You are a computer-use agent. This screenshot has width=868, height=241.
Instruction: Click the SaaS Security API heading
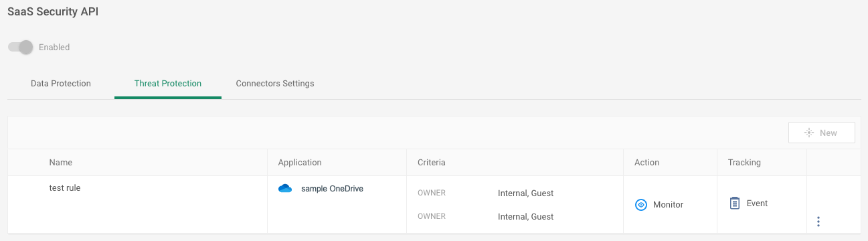point(53,12)
